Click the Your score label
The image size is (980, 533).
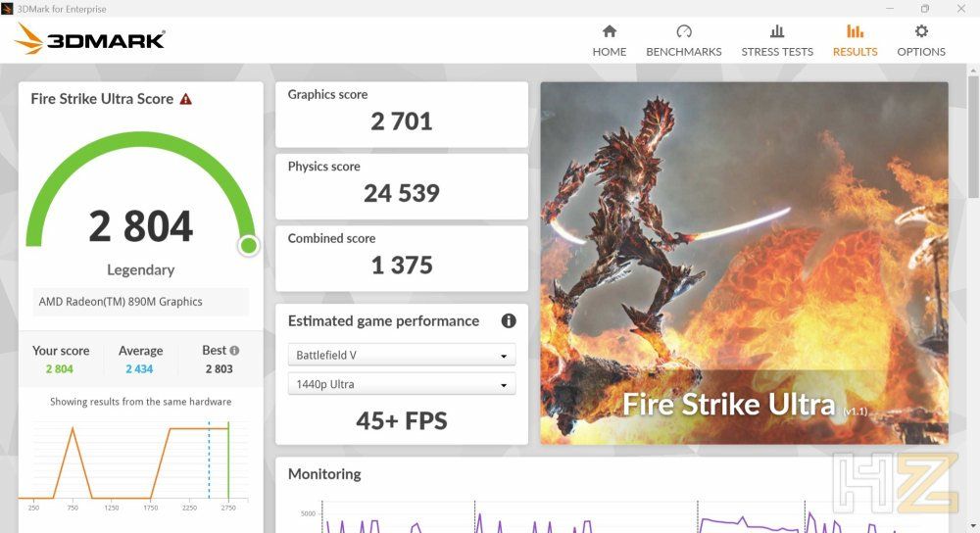pyautogui.click(x=61, y=351)
